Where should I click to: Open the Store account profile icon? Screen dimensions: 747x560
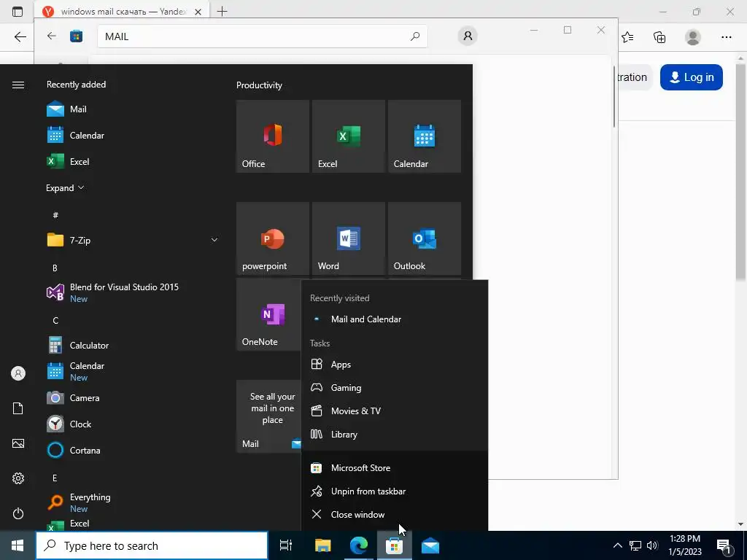tap(468, 36)
